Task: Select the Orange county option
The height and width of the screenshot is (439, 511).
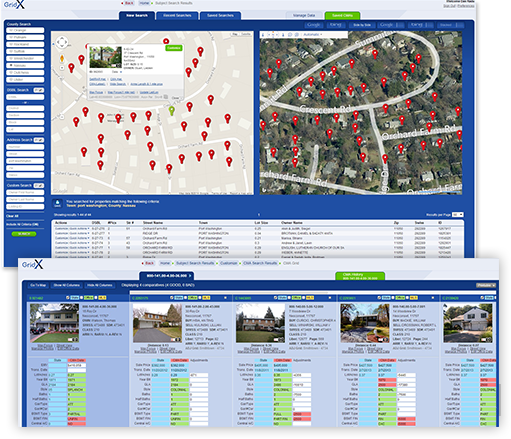Action: click(25, 30)
